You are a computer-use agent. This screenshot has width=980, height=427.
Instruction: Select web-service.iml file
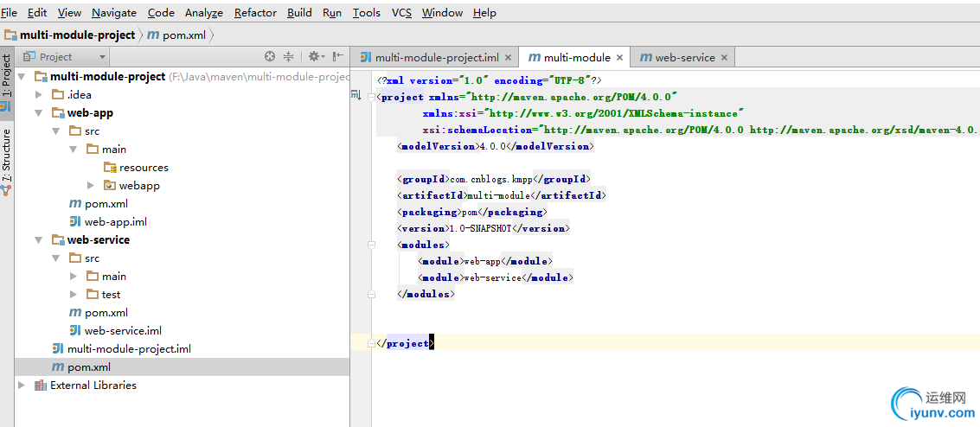[115, 330]
